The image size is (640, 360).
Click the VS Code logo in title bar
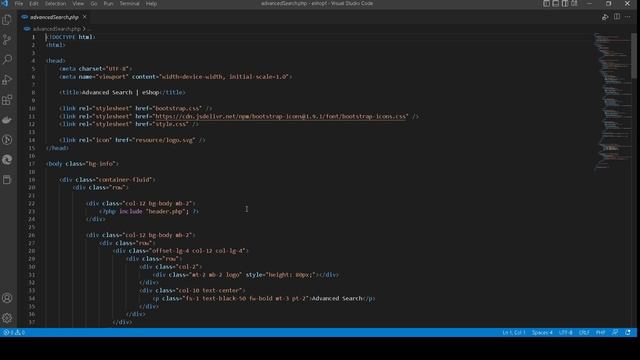(5, 3)
